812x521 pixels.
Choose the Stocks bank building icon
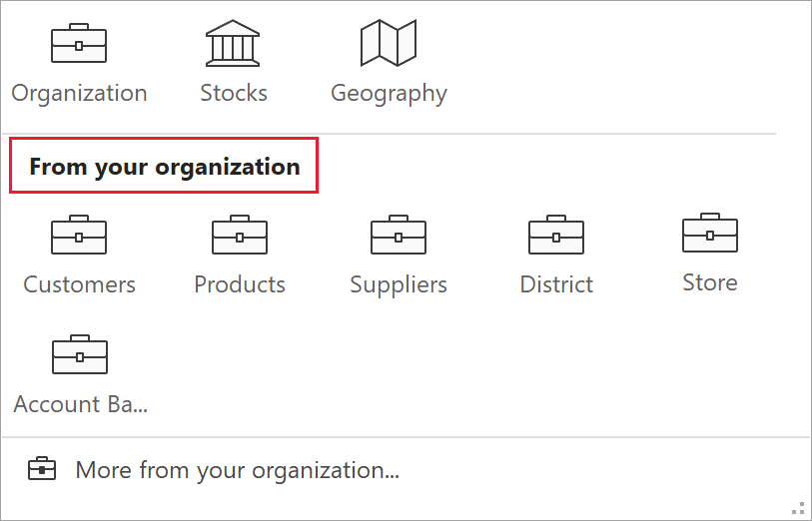233,43
